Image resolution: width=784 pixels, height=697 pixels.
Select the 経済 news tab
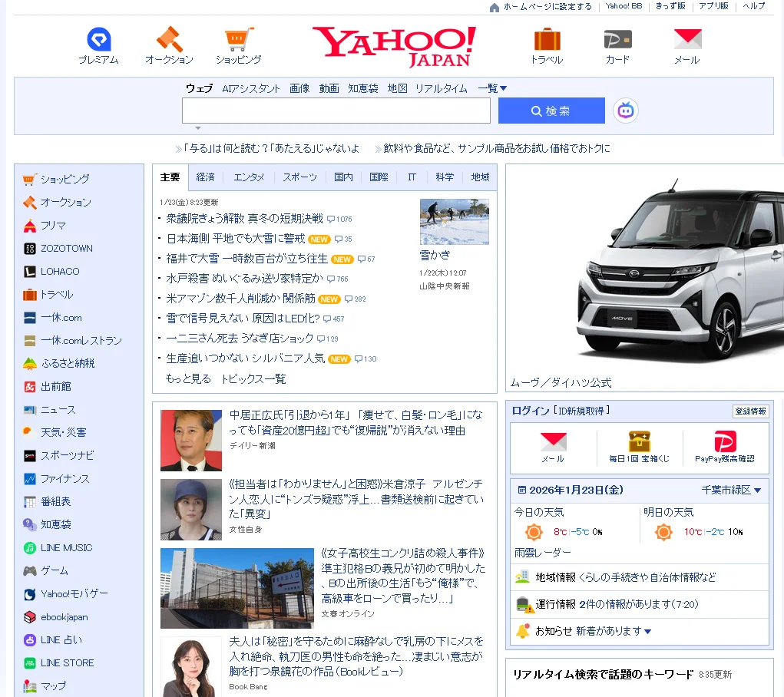point(205,177)
